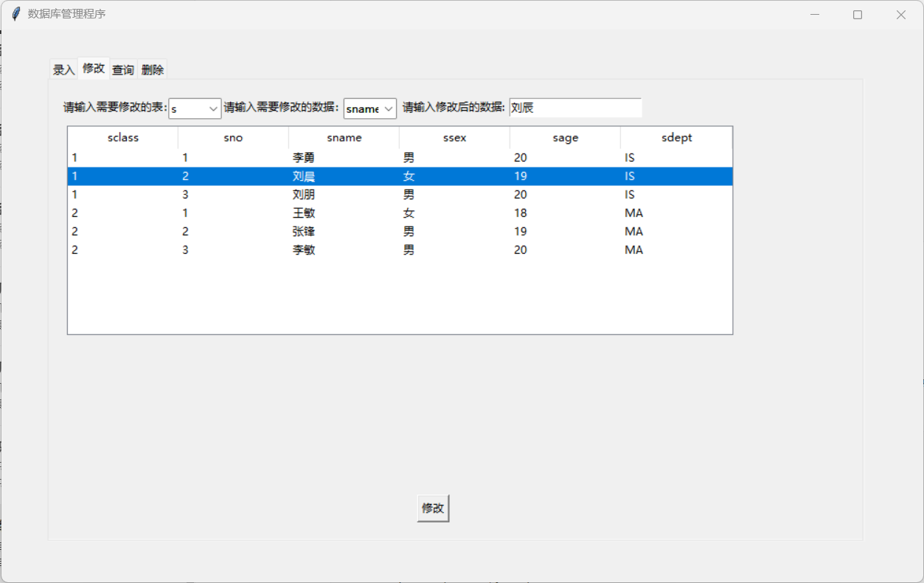Click the ssex column header
The width and height of the screenshot is (924, 583).
pos(454,138)
